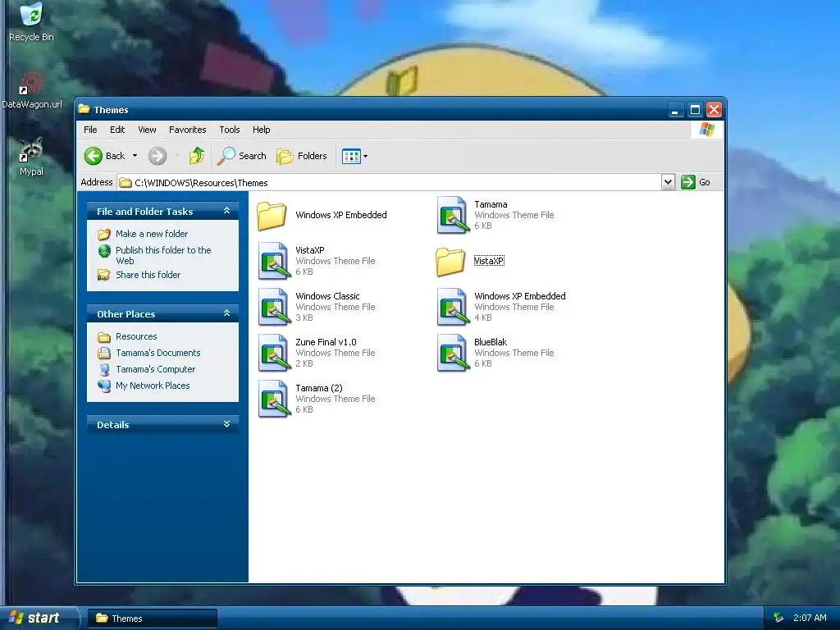Open Tamama's Documents link
This screenshot has width=840, height=630.
(x=158, y=353)
